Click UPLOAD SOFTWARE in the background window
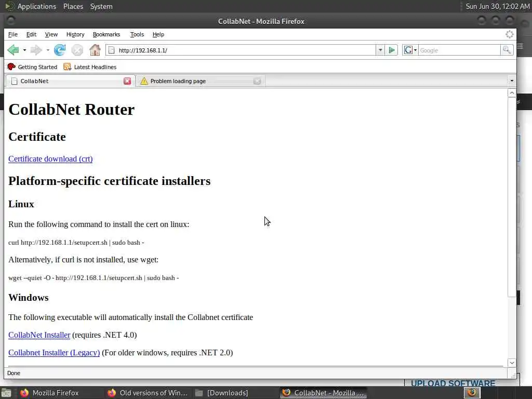The width and height of the screenshot is (532, 399). 453,383
